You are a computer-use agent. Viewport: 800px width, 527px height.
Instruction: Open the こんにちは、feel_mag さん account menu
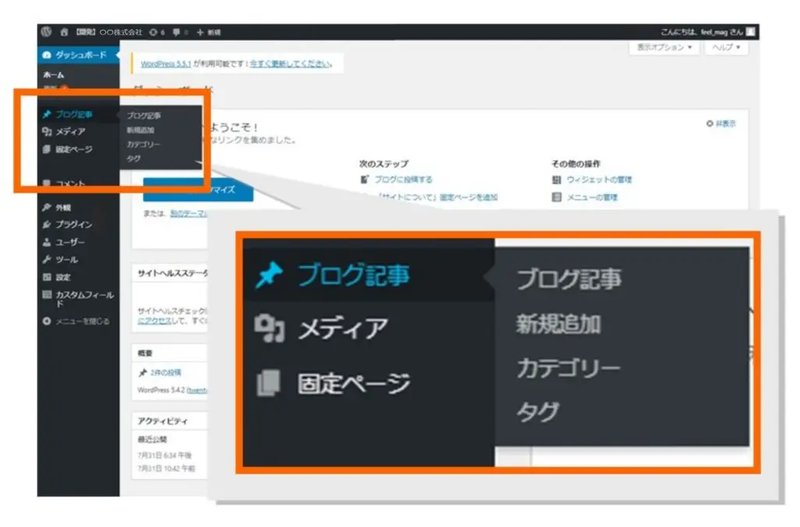click(702, 32)
